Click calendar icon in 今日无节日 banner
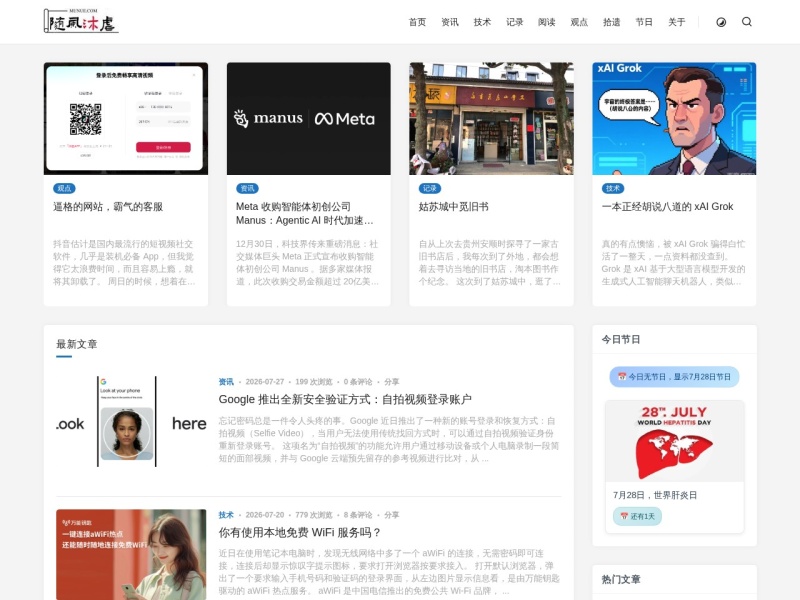Viewport: 800px width, 600px height. (621, 377)
